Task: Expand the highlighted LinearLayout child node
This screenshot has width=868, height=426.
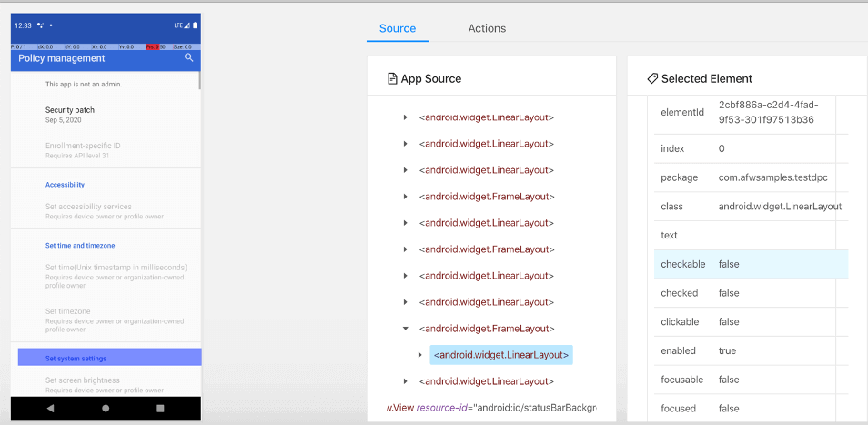Action: [419, 355]
